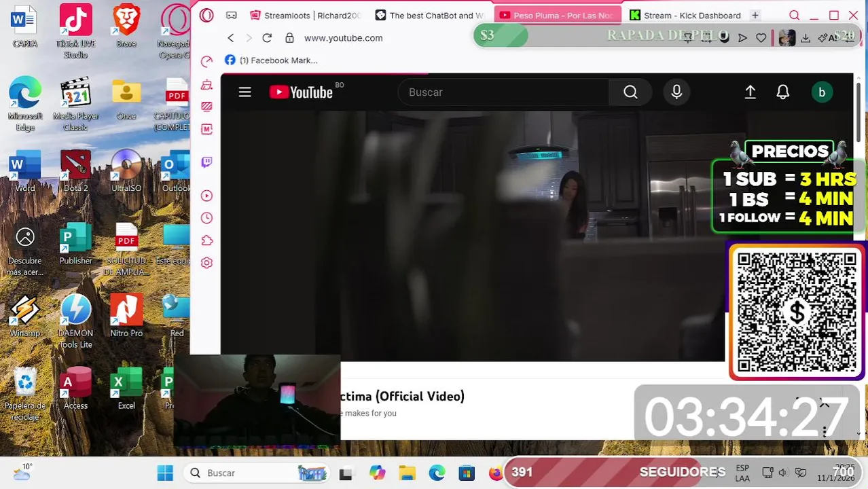Go back to the previous page
This screenshot has height=489, width=868.
(x=231, y=38)
